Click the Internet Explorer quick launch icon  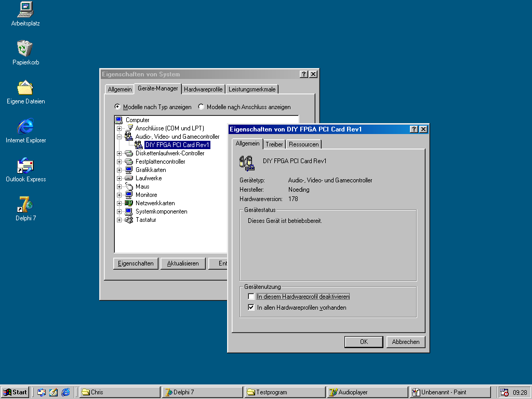(x=65, y=392)
